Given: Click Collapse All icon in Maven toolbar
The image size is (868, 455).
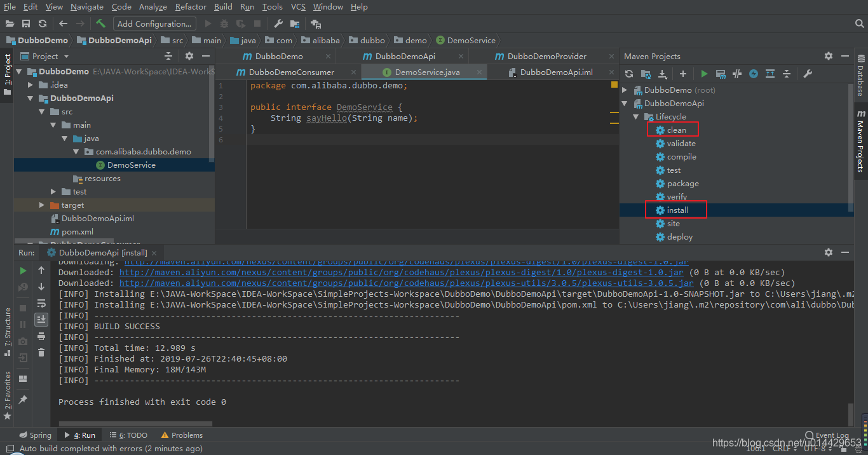Looking at the screenshot, I should click(787, 74).
